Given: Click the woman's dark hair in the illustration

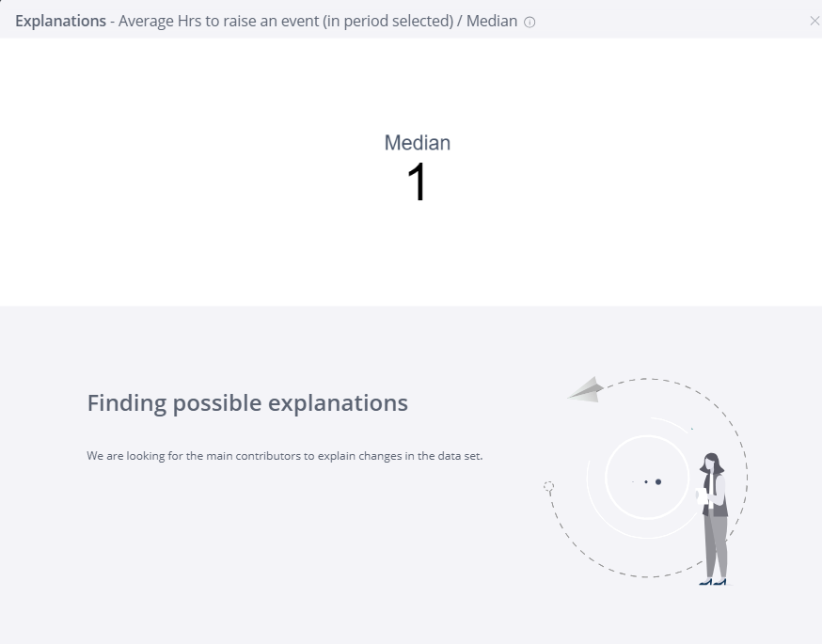Looking at the screenshot, I should tap(712, 463).
